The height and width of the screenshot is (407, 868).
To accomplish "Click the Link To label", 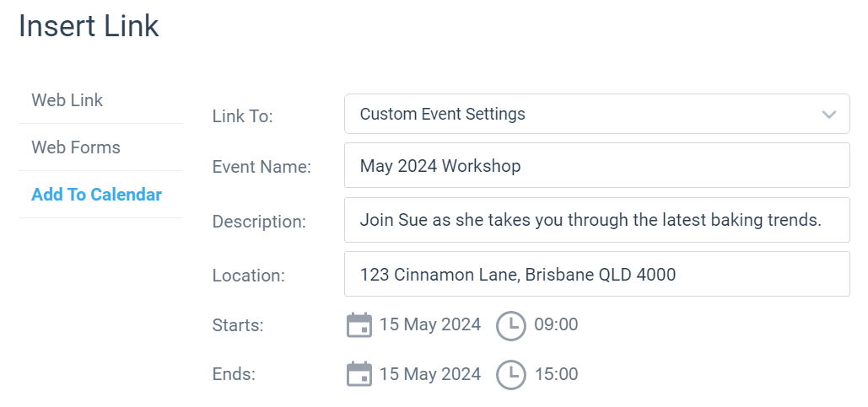I will 242,116.
